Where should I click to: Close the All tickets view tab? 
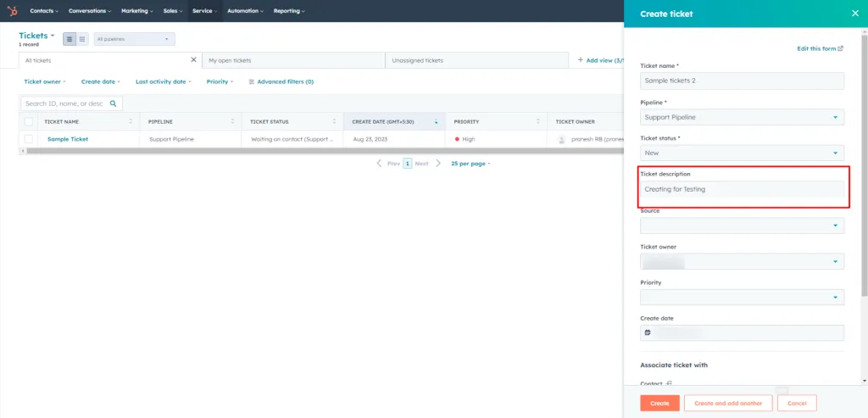(193, 60)
